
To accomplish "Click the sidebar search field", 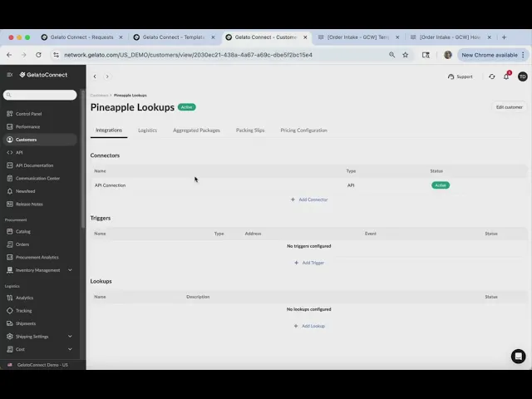I will pos(40,95).
